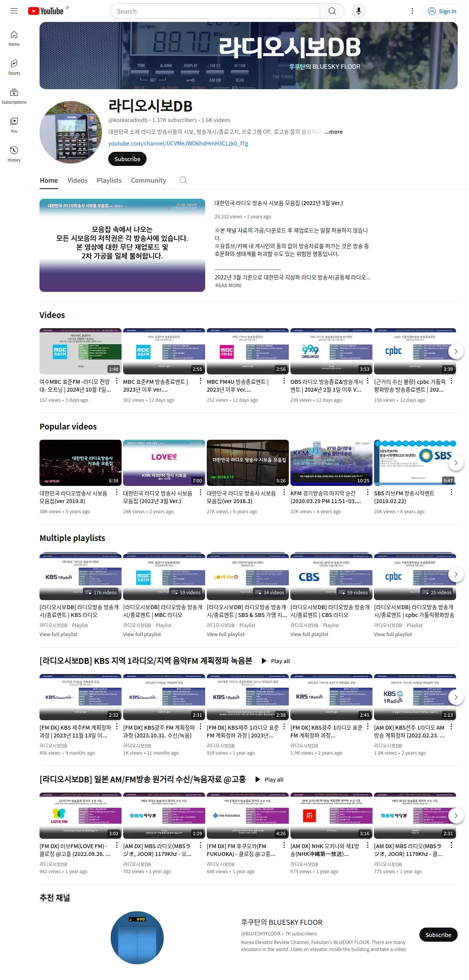
Task: View full playlist for MBC 라디오
Action: (x=142, y=634)
